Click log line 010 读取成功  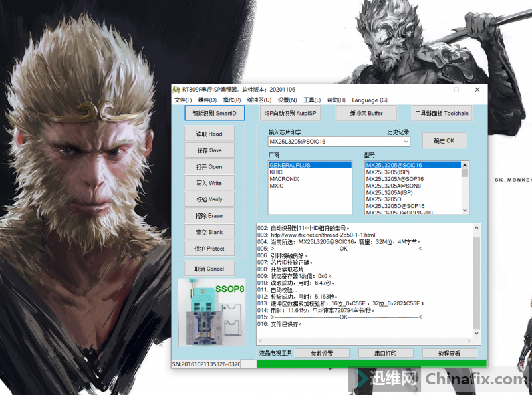click(296, 283)
